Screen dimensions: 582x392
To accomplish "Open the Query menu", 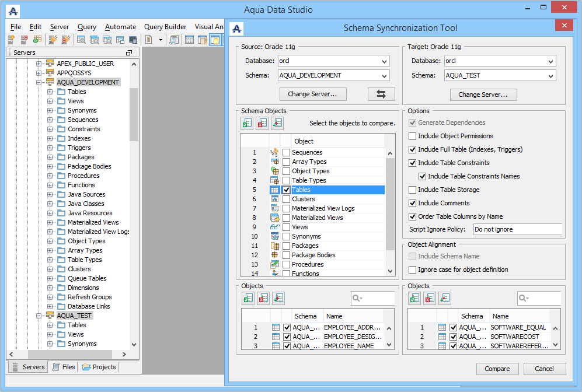I will (87, 27).
